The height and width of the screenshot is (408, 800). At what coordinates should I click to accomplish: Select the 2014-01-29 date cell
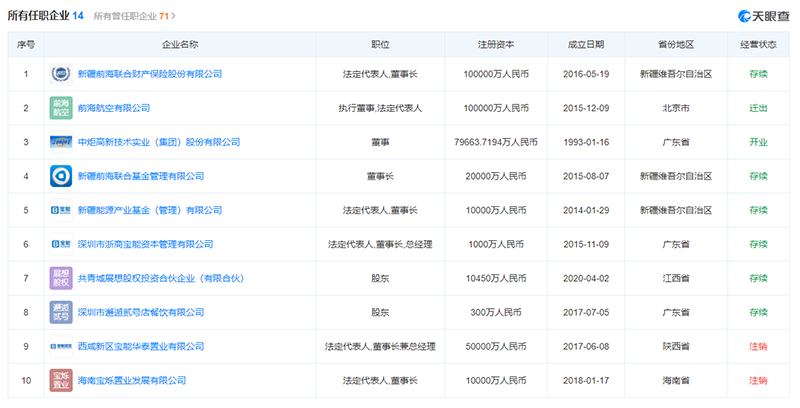[586, 210]
